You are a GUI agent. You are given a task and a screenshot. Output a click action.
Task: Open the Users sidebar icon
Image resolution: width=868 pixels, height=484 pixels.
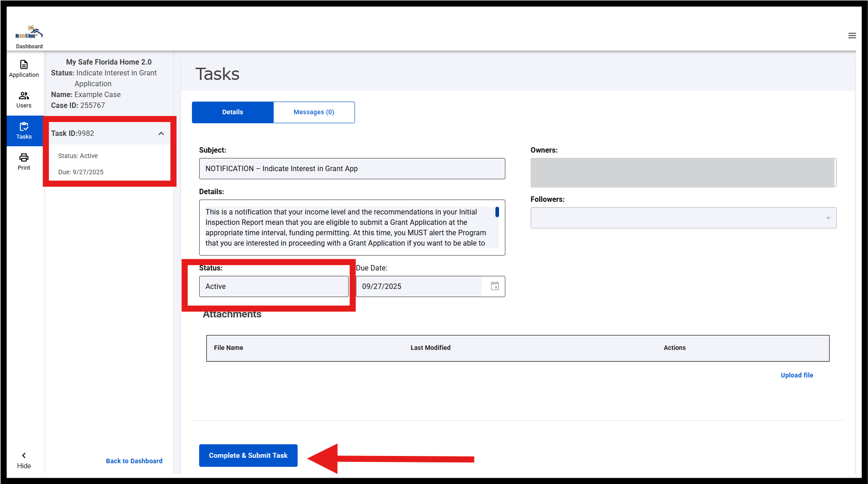[x=24, y=100]
